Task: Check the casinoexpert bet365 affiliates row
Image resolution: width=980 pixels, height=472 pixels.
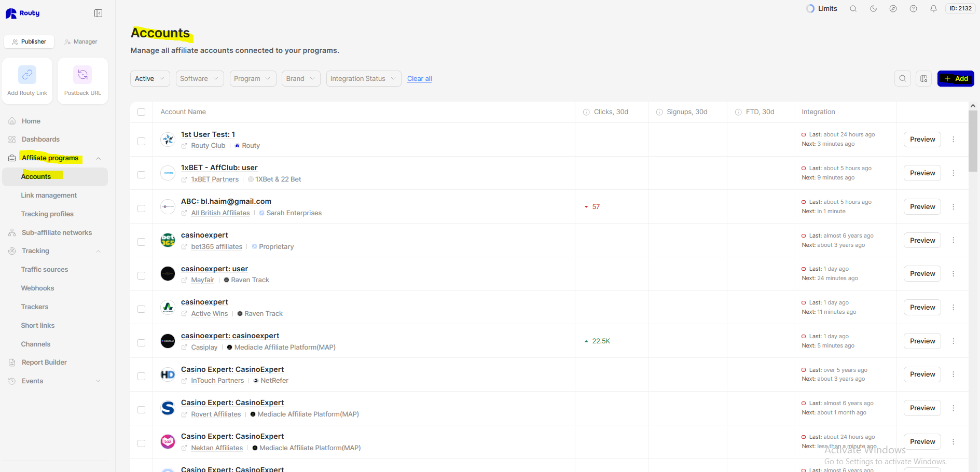Action: coord(141,242)
